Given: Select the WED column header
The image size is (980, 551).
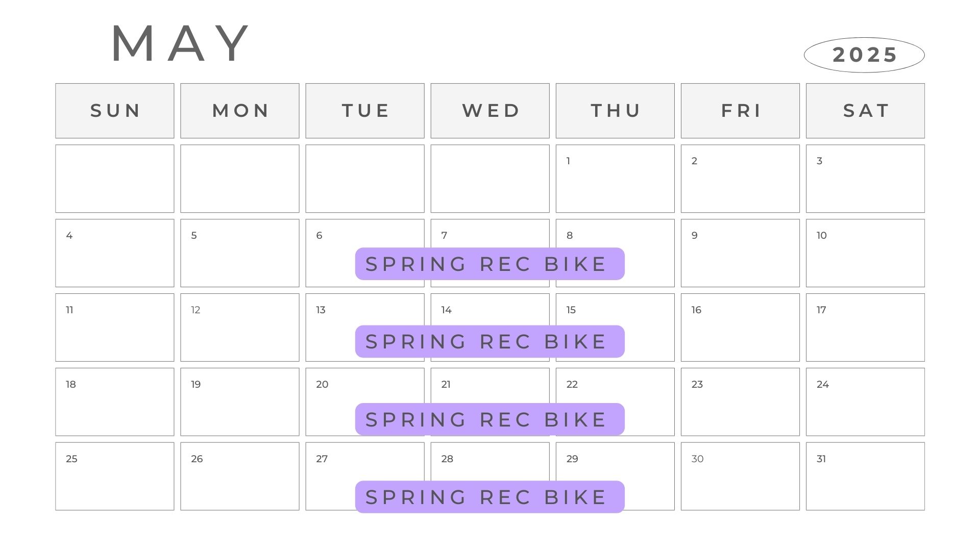Looking at the screenshot, I should pyautogui.click(x=490, y=111).
